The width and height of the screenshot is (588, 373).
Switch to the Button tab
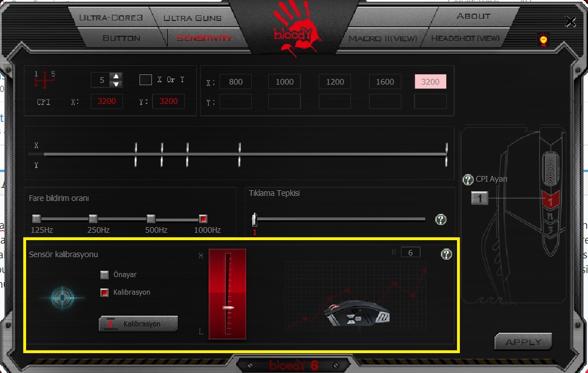tap(121, 38)
